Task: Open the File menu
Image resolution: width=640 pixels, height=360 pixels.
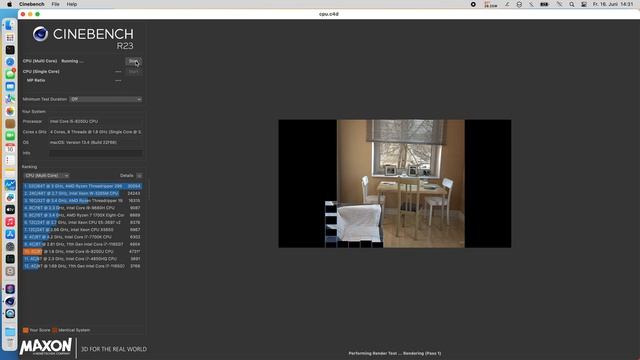Action: [56, 4]
